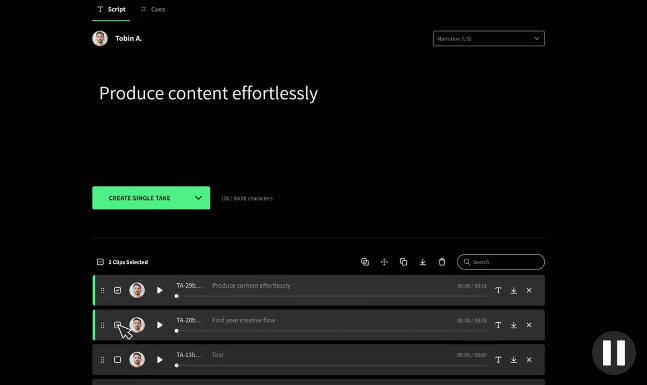Toggle the select-all clips checkbox
This screenshot has width=647, height=385.
[100, 262]
